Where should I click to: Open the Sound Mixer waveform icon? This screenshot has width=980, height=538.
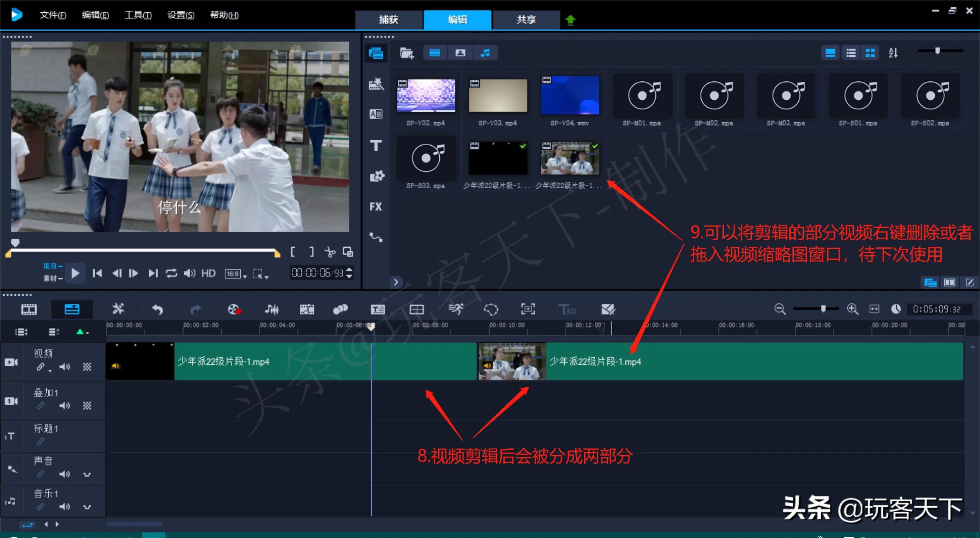point(272,309)
